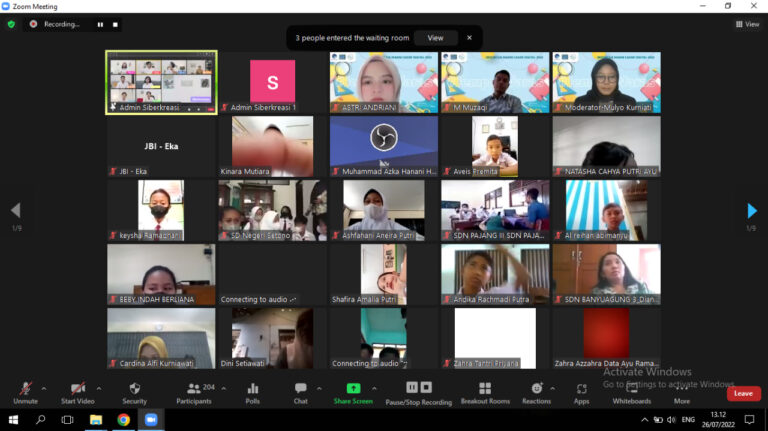Open Google Chrome from the taskbar

coord(123,420)
